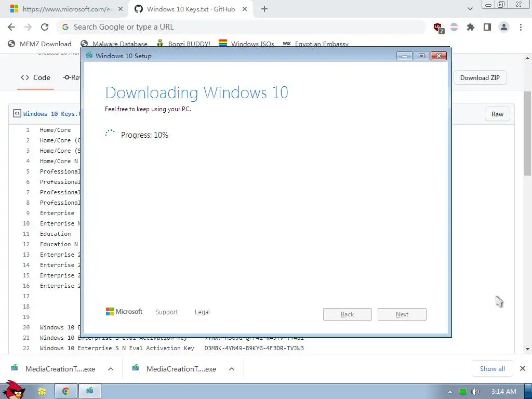Click the page scrollbar down arrow

click(528, 349)
